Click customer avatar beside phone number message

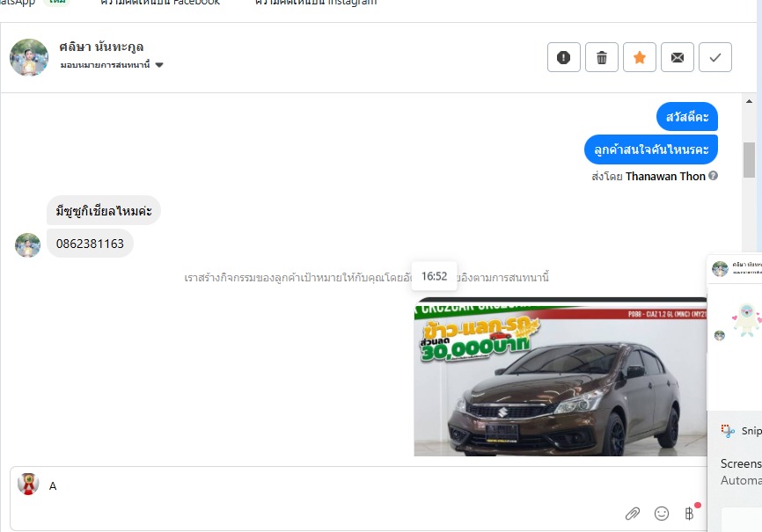(x=27, y=244)
